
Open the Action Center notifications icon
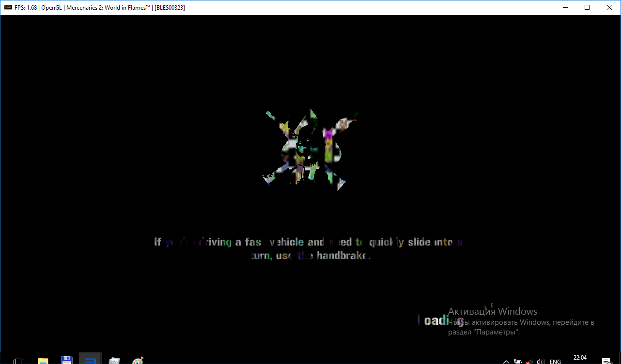606,361
